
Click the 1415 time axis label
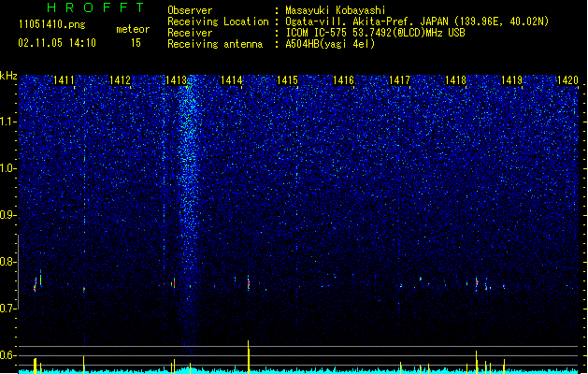click(288, 80)
